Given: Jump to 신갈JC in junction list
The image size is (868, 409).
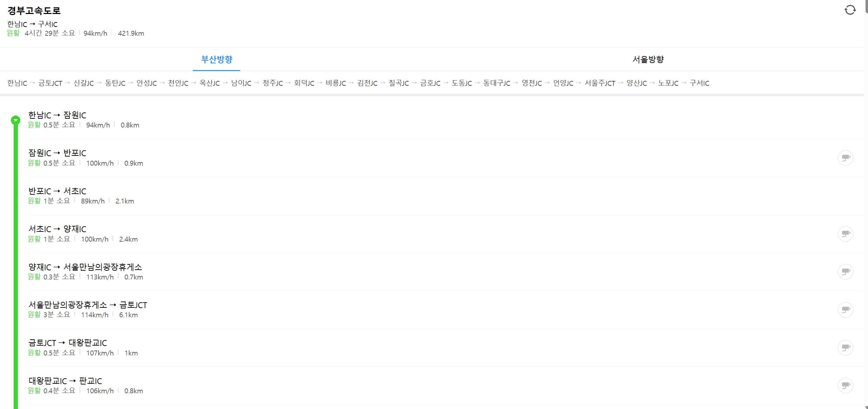Looking at the screenshot, I should click(x=83, y=83).
